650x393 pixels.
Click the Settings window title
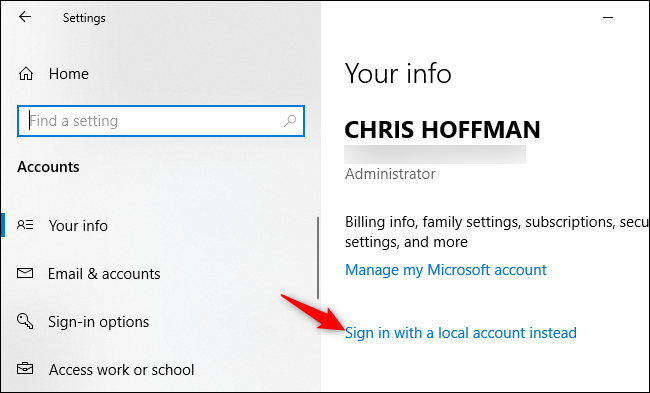[x=84, y=18]
